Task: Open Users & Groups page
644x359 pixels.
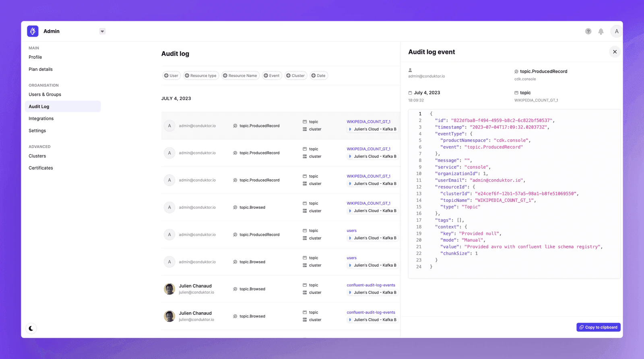Action: [45, 95]
